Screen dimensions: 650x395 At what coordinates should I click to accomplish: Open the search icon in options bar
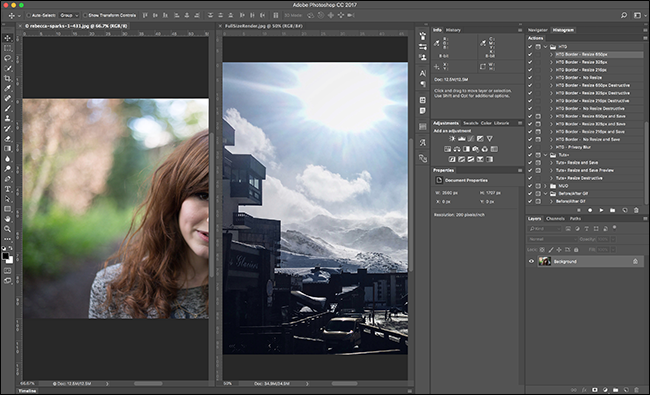[623, 15]
